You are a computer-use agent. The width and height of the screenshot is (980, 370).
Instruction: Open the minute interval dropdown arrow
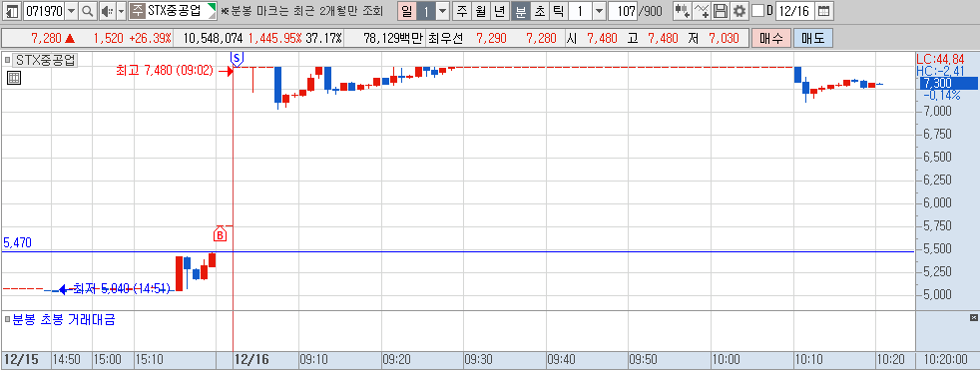click(599, 11)
